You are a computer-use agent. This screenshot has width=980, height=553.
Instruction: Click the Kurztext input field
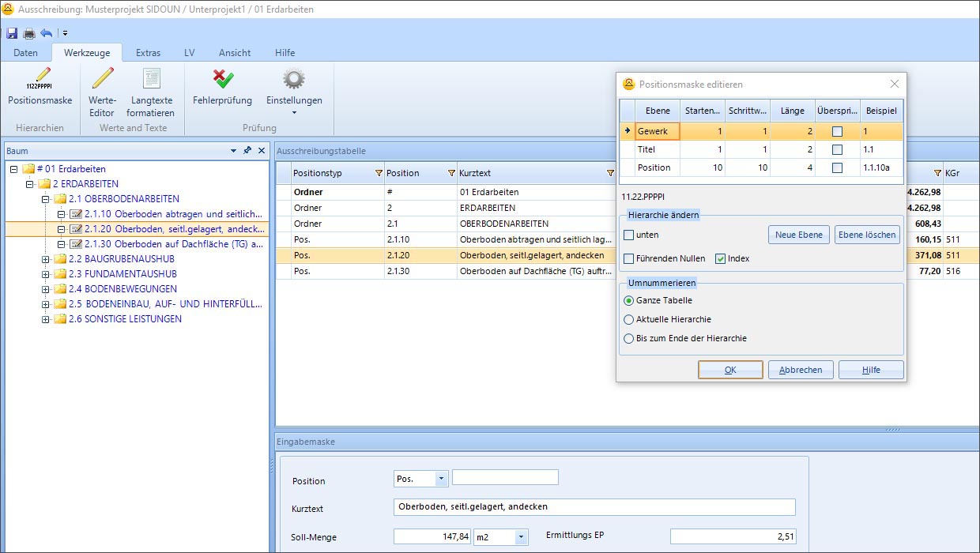click(x=594, y=507)
